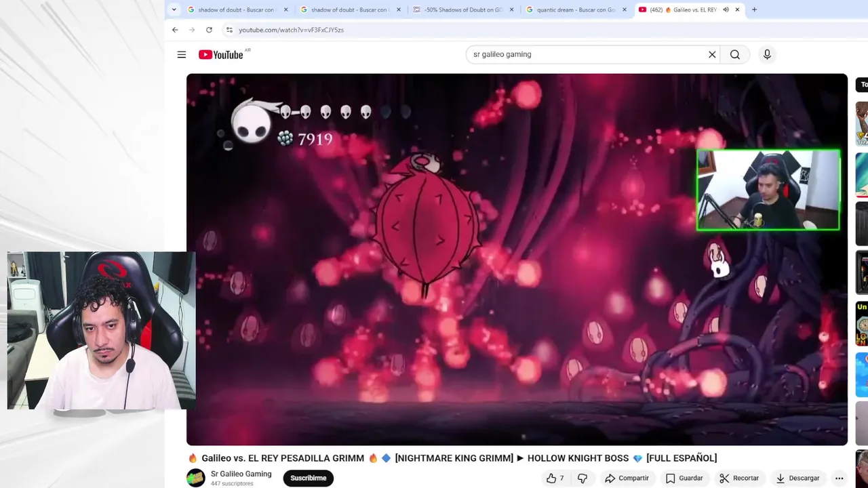Close the first shadow of doubt tab
The width and height of the screenshot is (868, 488).
pyautogui.click(x=285, y=9)
